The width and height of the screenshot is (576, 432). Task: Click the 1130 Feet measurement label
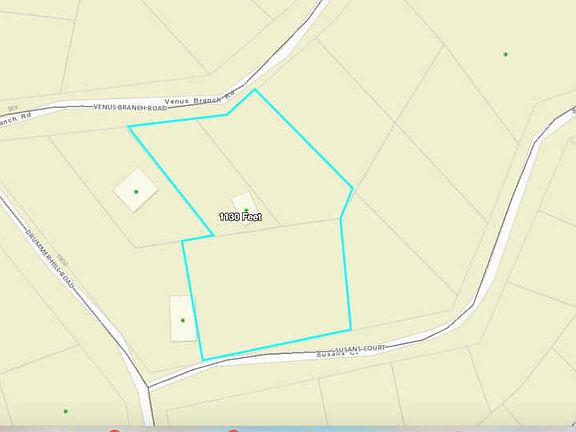click(x=240, y=217)
